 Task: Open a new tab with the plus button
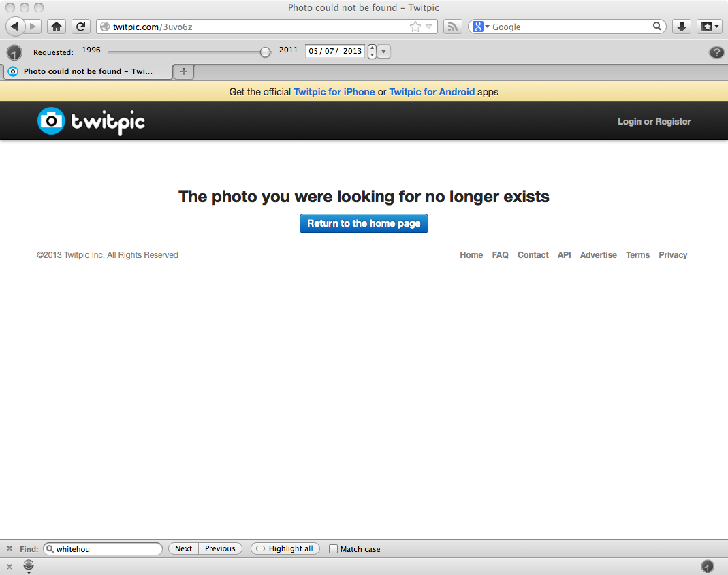tap(184, 71)
